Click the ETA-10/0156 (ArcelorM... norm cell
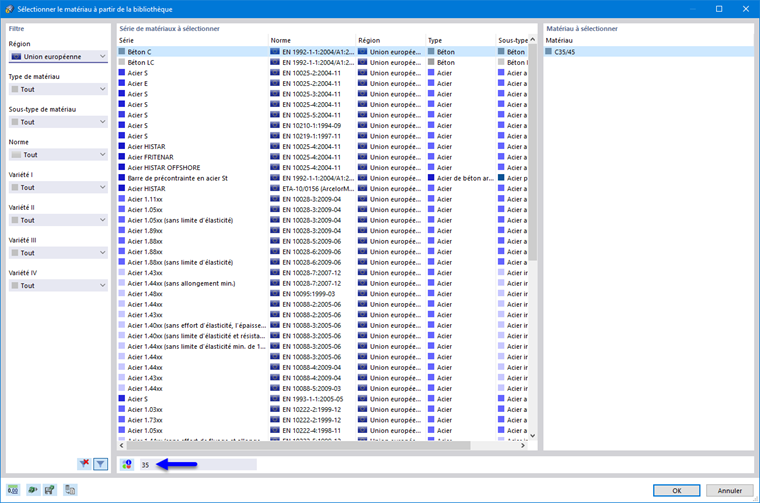Screen dimensions: 760x503 point(312,189)
